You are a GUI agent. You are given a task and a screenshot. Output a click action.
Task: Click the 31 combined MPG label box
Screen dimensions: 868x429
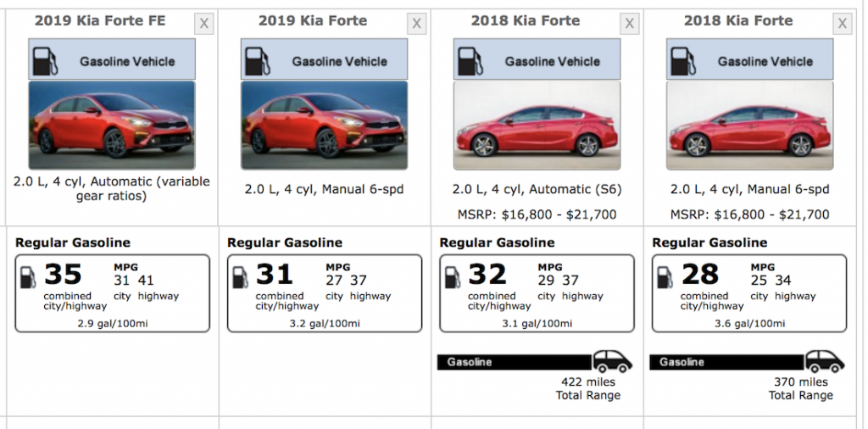point(325,293)
